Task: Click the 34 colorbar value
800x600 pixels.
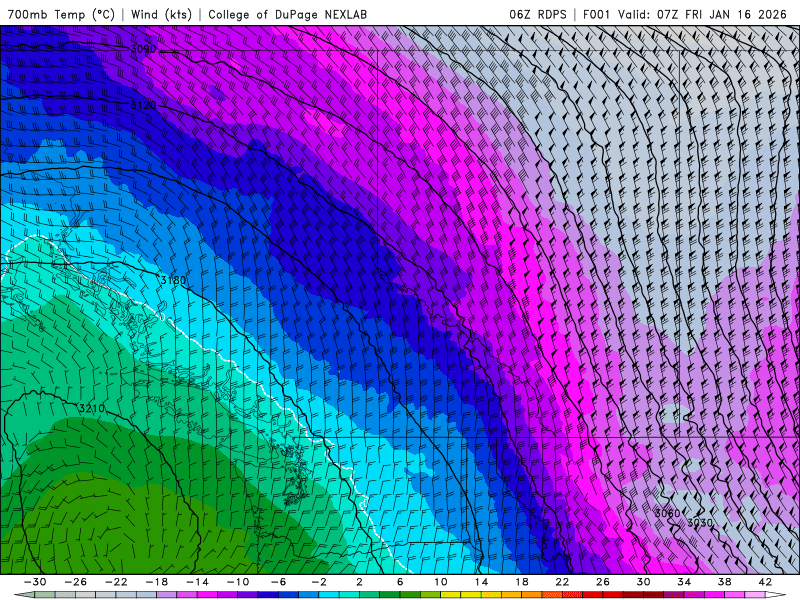Action: pos(684,582)
